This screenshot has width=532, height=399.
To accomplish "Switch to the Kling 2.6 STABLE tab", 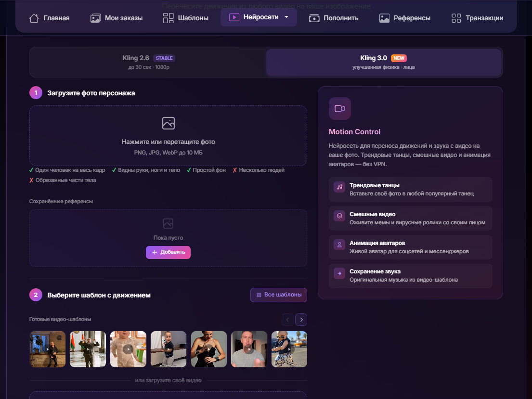I will [148, 62].
